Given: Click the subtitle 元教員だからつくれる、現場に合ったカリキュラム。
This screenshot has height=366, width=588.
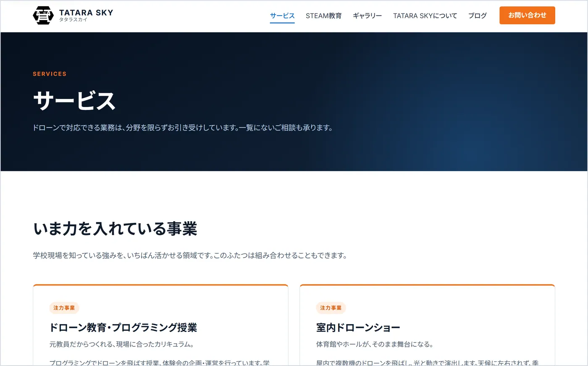Looking at the screenshot, I should [x=122, y=344].
